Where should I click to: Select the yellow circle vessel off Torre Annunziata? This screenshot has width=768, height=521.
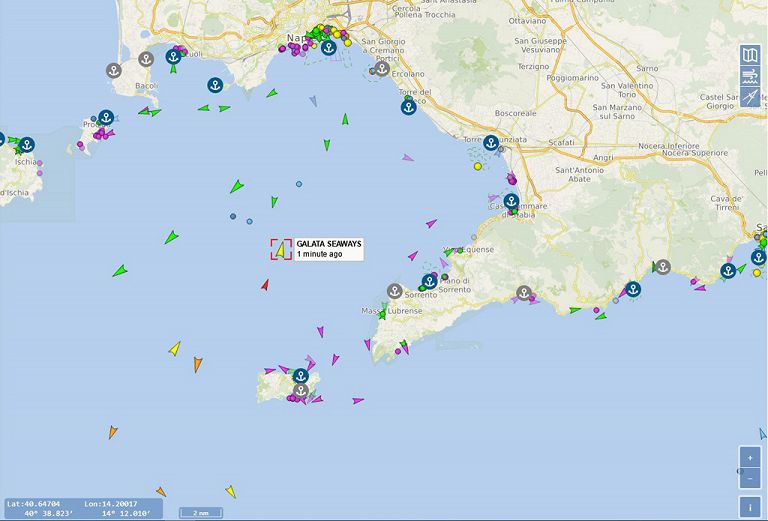point(478,166)
